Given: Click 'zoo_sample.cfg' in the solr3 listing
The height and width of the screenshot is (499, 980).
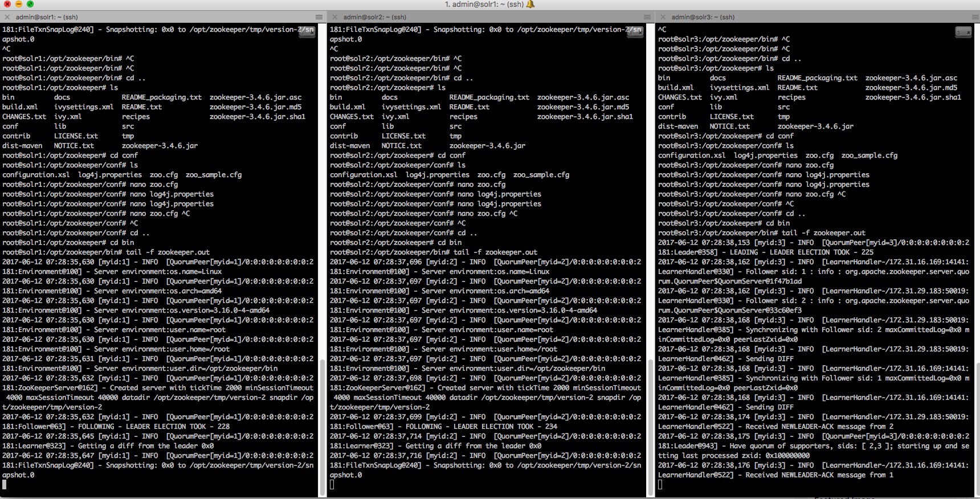Looking at the screenshot, I should (869, 156).
